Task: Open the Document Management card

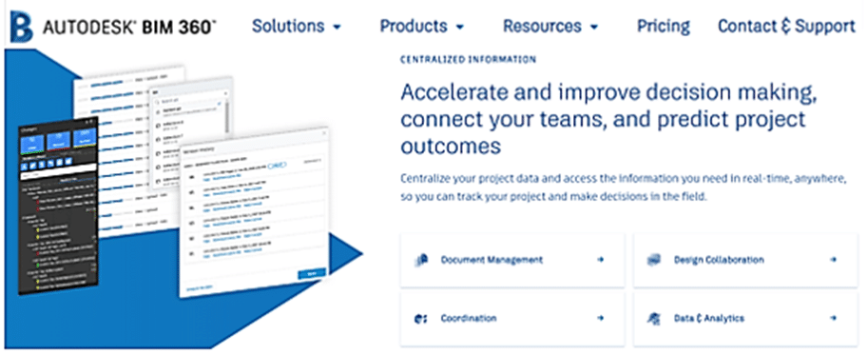Action: [x=512, y=260]
